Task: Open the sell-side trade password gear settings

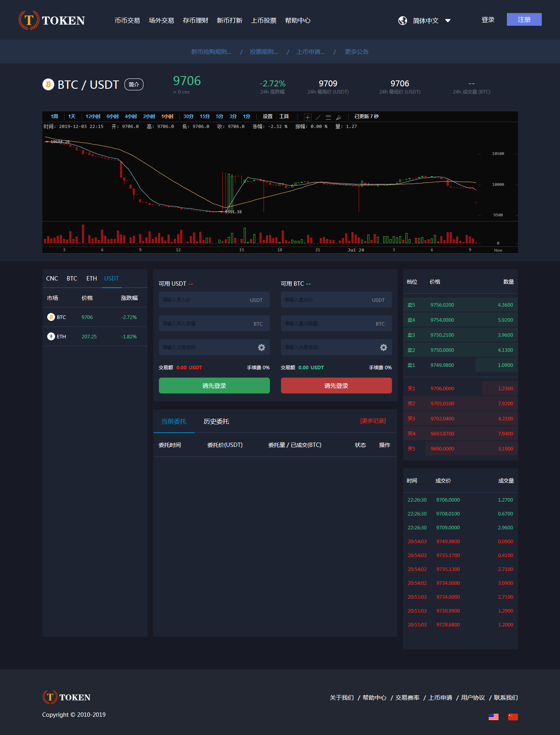Action: tap(383, 347)
